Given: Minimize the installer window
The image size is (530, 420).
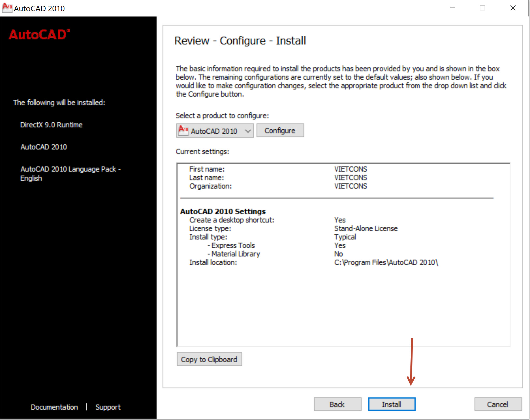Looking at the screenshot, I should [x=452, y=8].
